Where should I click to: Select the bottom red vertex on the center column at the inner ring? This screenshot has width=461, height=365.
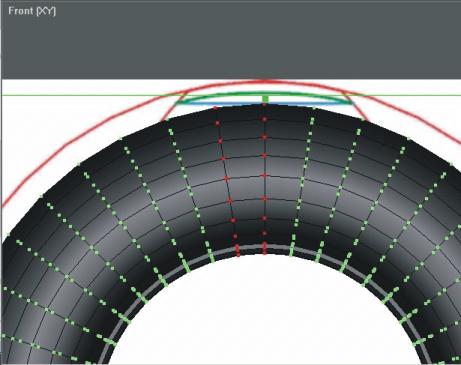pyautogui.click(x=265, y=248)
